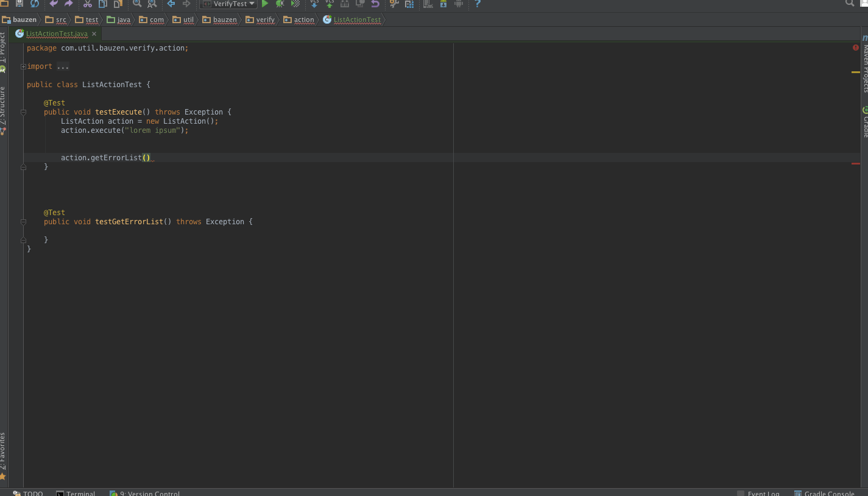Click the Cut scissors icon
Image resolution: width=868 pixels, height=496 pixels.
(87, 4)
